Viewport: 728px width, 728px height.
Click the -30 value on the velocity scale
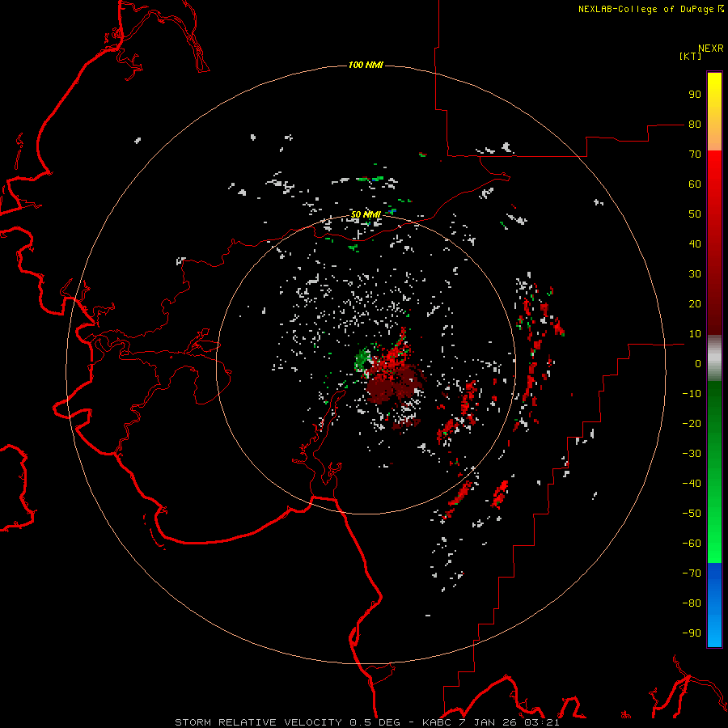tap(692, 454)
